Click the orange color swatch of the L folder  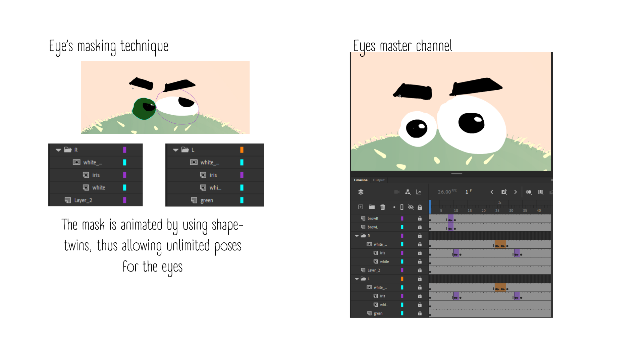click(402, 279)
